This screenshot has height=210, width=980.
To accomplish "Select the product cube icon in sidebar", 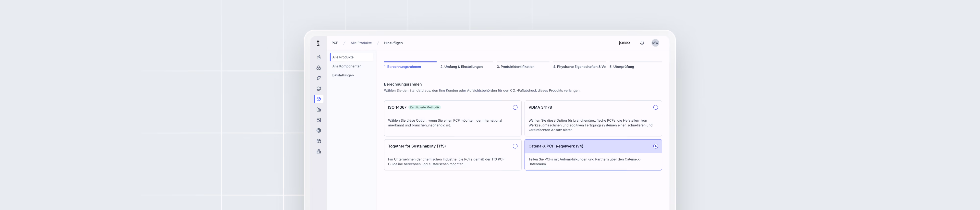I will (319, 99).
